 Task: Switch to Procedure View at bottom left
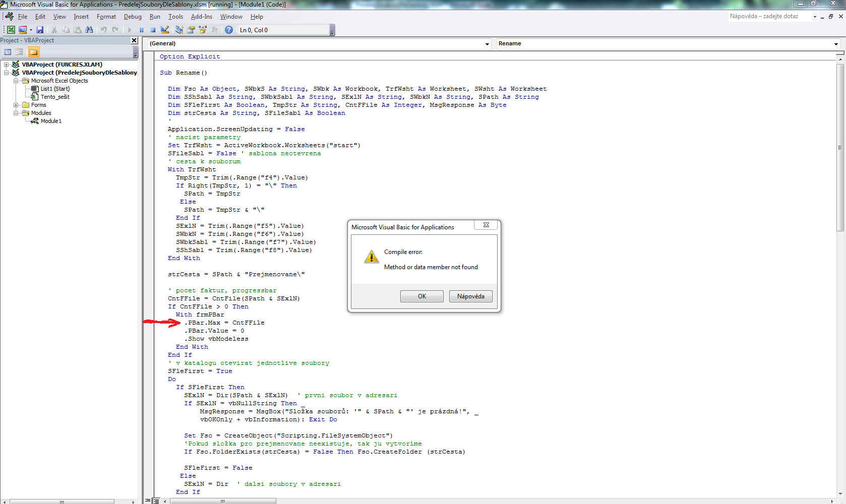pos(148,500)
